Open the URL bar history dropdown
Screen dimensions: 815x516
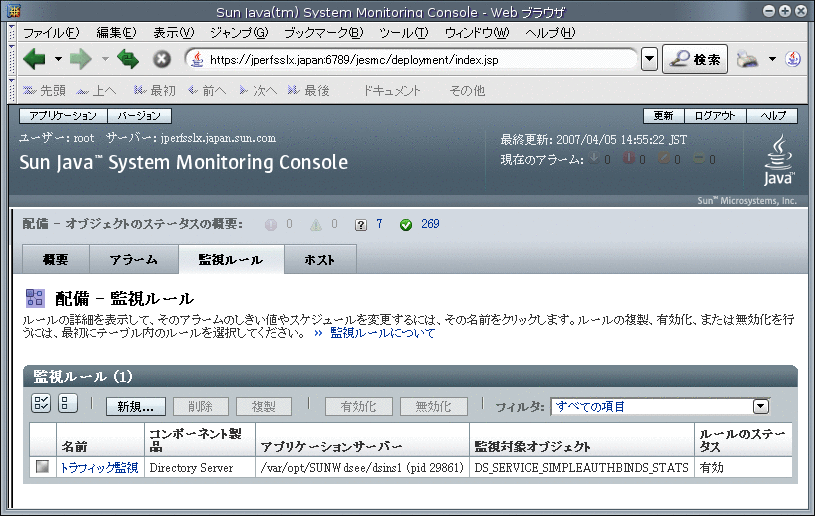(x=649, y=59)
